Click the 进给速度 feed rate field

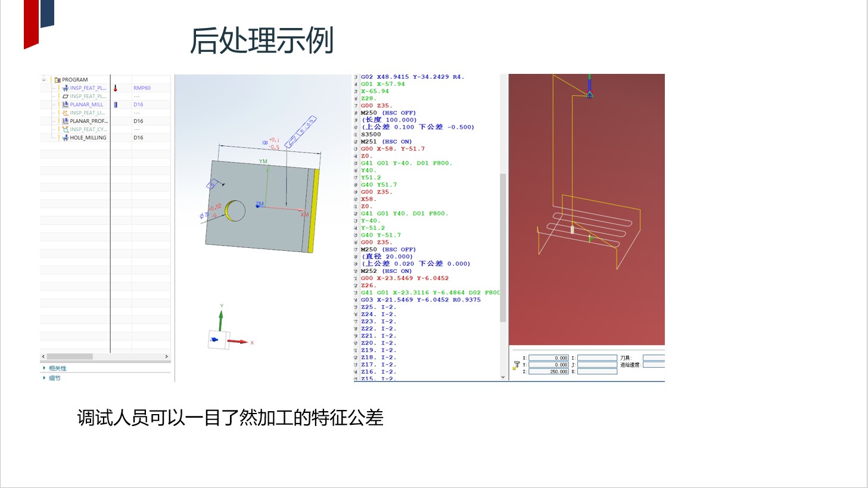pos(654,365)
